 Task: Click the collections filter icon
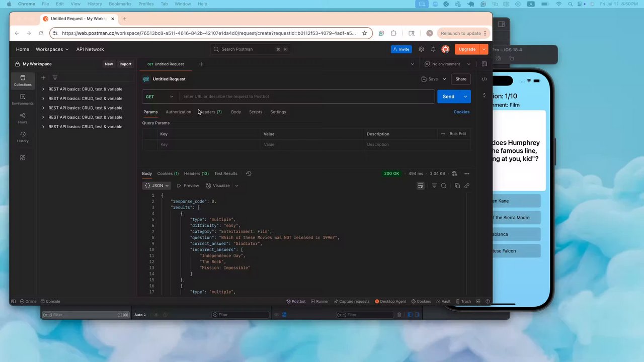click(55, 78)
